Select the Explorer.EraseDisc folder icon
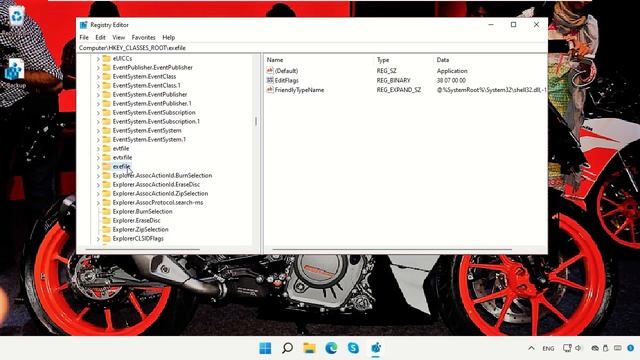Viewport: 640px width, 360px height. 107,220
